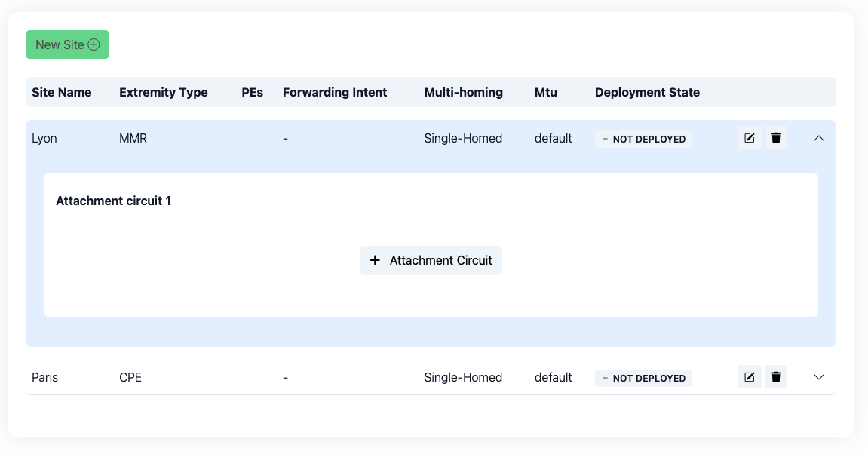Select the Multi-homing column header
868x457 pixels.
(x=463, y=92)
